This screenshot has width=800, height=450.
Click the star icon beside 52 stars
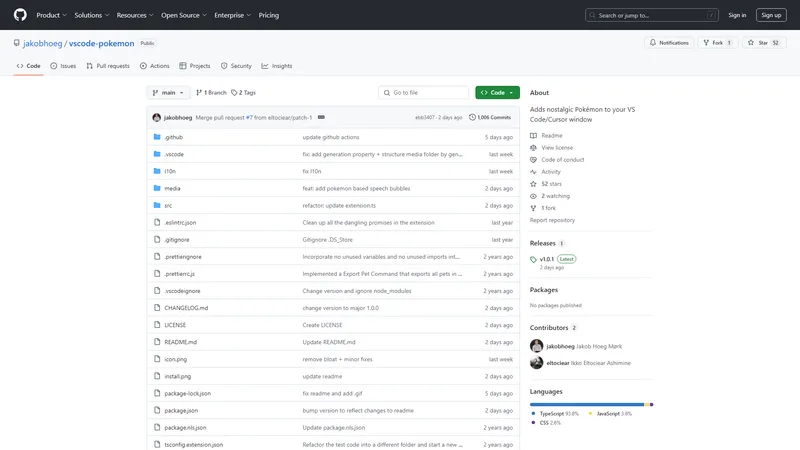(533, 184)
